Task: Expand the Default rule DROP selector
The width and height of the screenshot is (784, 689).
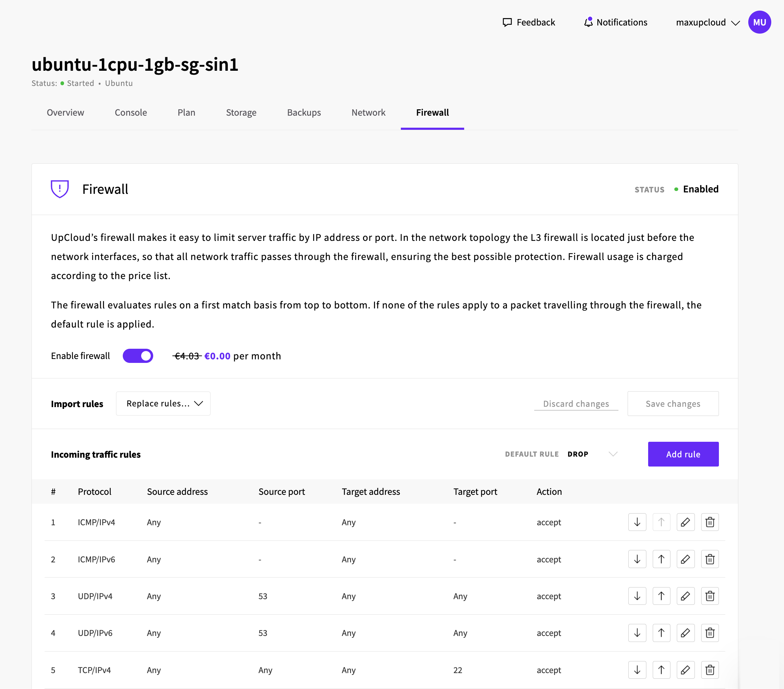Action: point(593,454)
